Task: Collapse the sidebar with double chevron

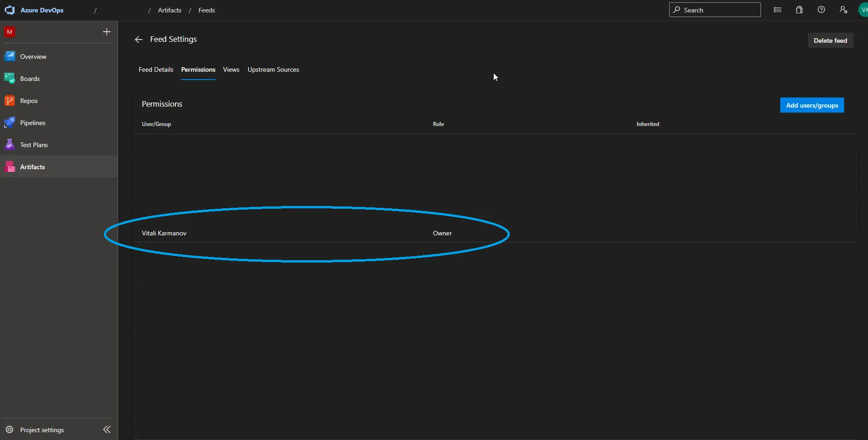Action: [x=107, y=429]
